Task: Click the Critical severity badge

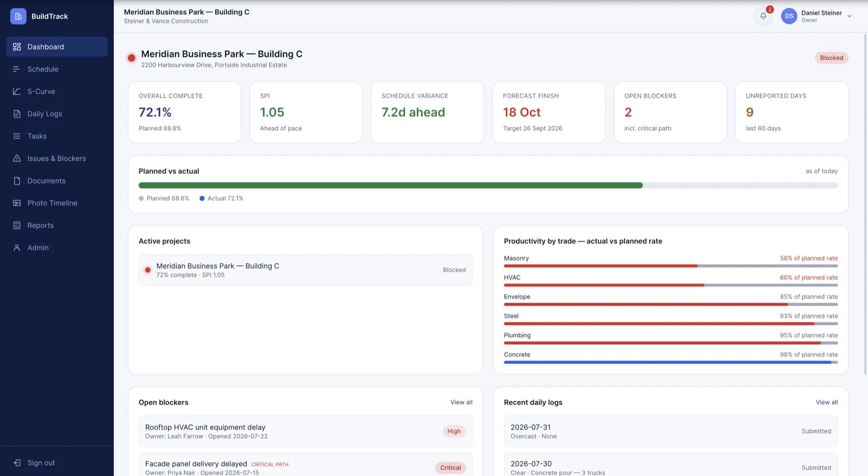Action: coord(450,468)
